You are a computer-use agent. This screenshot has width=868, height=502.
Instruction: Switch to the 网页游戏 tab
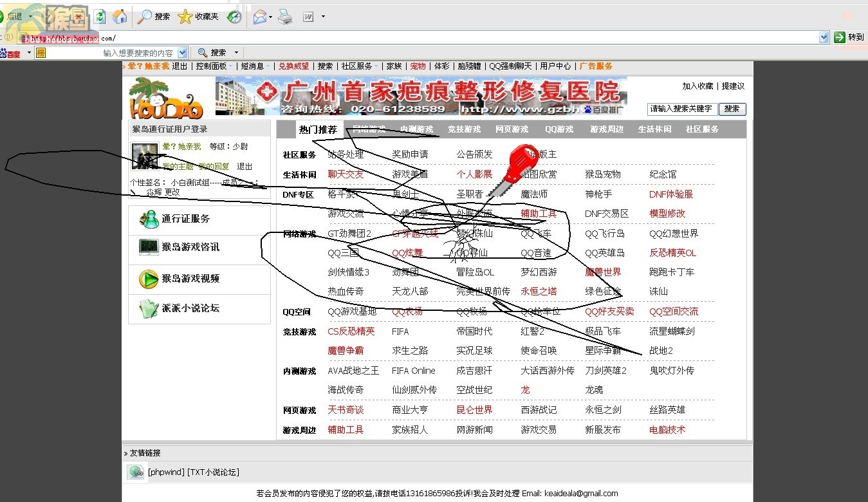tap(512, 129)
